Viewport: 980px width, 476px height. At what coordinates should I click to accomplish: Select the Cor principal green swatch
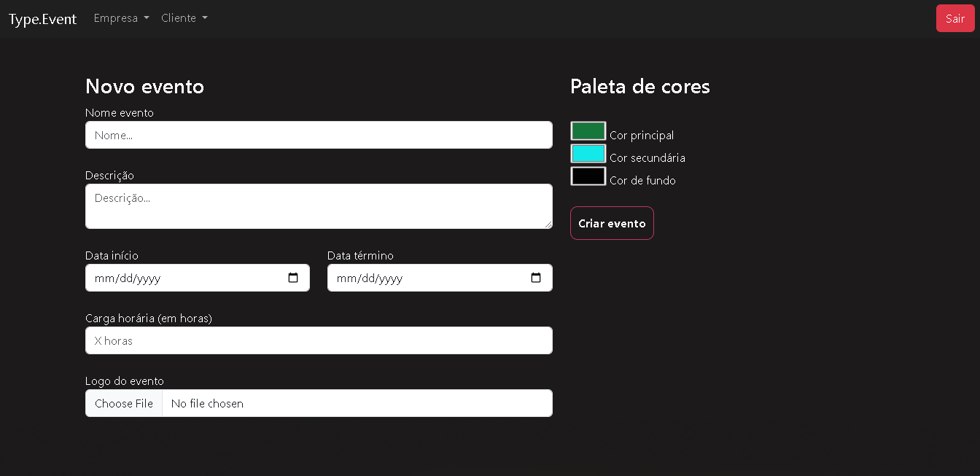point(588,130)
